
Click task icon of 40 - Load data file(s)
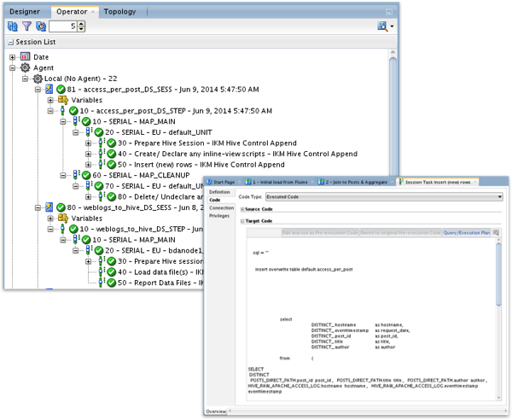pyautogui.click(x=102, y=271)
